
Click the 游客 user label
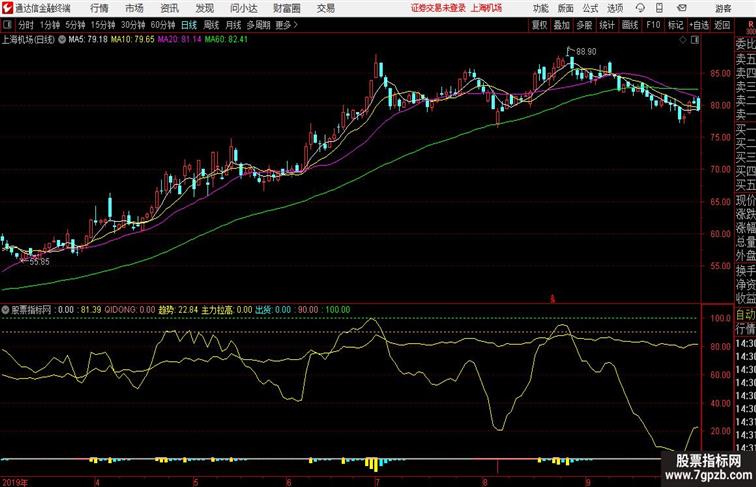pyautogui.click(x=723, y=8)
